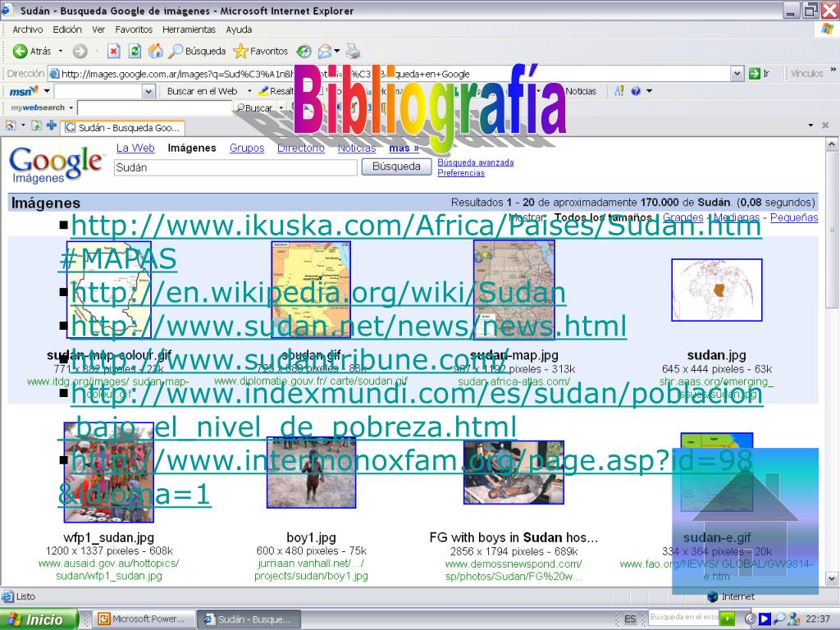Click the Print icon
This screenshot has height=630, width=840.
(353, 52)
